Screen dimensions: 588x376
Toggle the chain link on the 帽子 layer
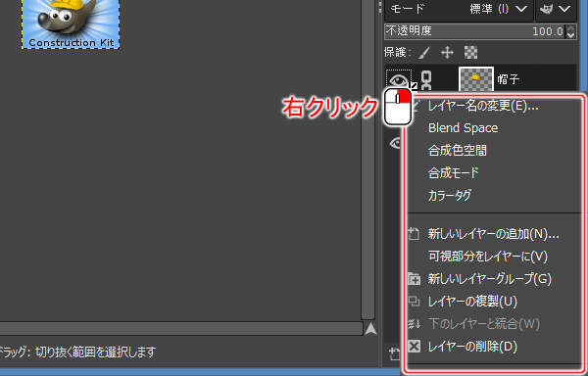pyautogui.click(x=426, y=80)
